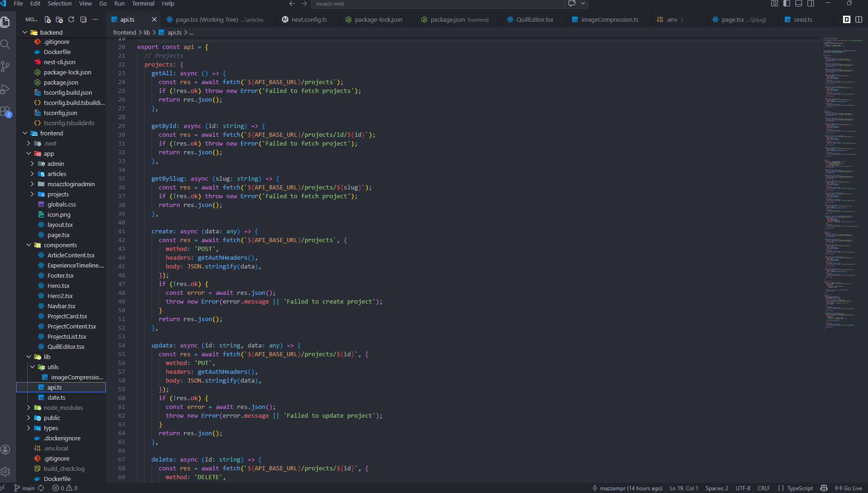
Task: Collapse the components folder
Action: coord(61,245)
